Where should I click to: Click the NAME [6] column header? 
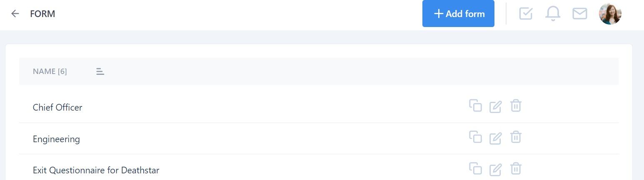[50, 72]
